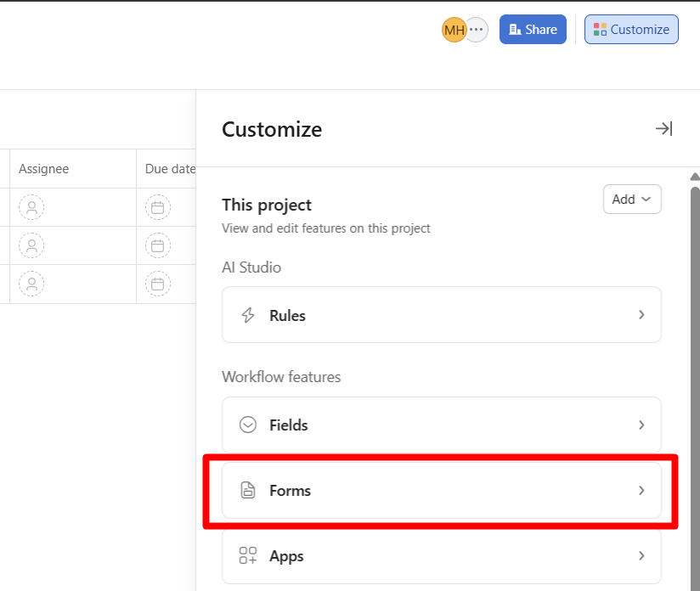Expand Rules using its chevron arrow
The width and height of the screenshot is (700, 591).
641,315
